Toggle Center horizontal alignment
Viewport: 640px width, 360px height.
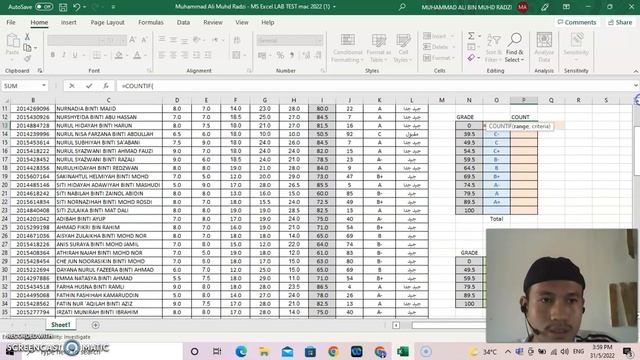coord(173,55)
